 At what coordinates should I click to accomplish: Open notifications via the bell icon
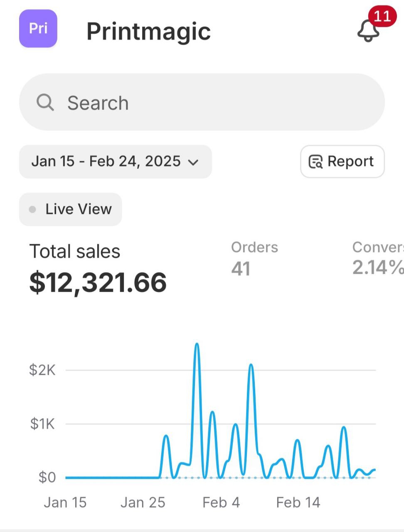click(x=368, y=31)
